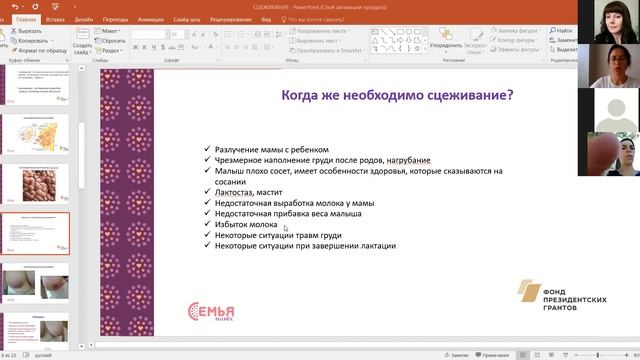This screenshot has height=360, width=640.
Task: Open the Дизайн (Design) ribbon tab
Action: pos(84,19)
